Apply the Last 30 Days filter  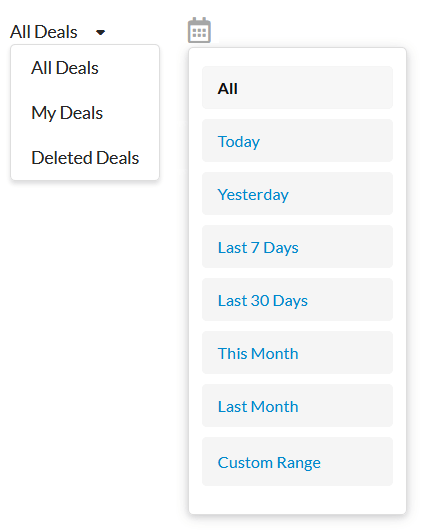click(x=263, y=301)
